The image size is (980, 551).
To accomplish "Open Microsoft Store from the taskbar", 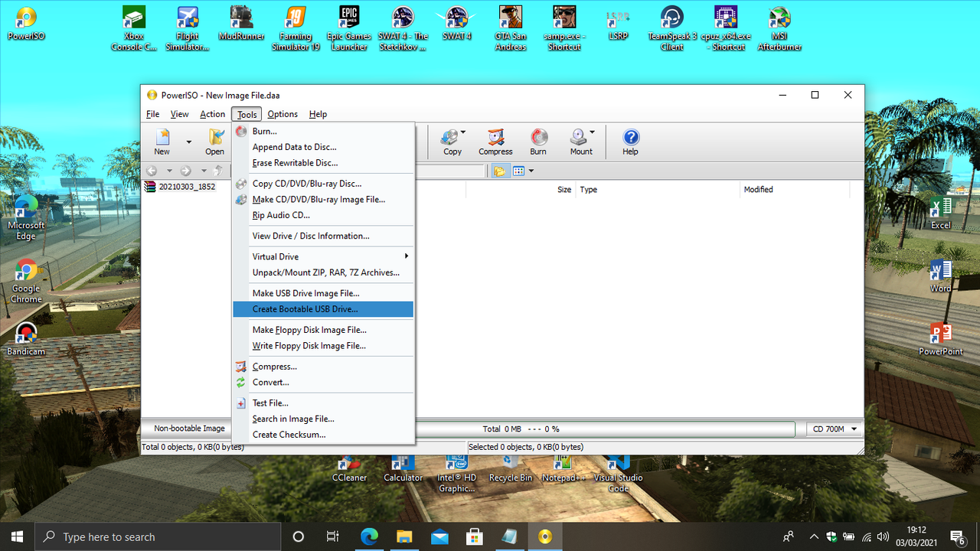I will 474,536.
